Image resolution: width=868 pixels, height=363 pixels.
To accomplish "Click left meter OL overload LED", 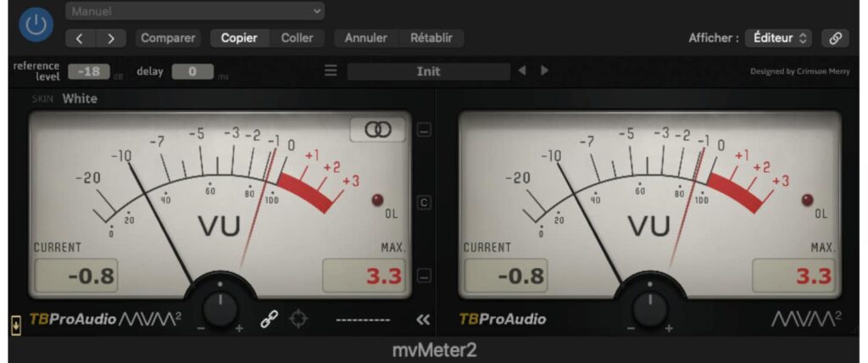I will (x=378, y=200).
